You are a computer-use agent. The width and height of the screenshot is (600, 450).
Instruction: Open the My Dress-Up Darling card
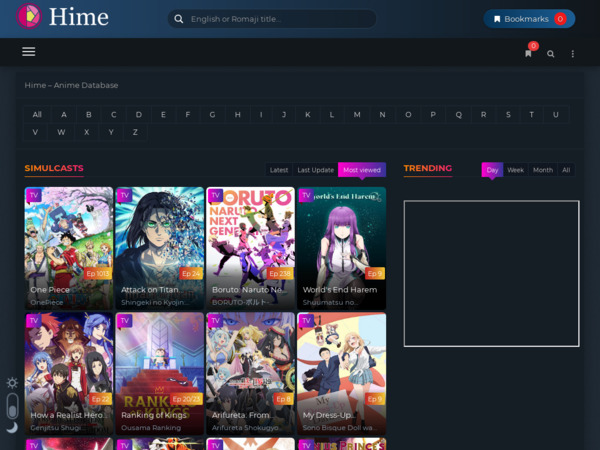[341, 373]
